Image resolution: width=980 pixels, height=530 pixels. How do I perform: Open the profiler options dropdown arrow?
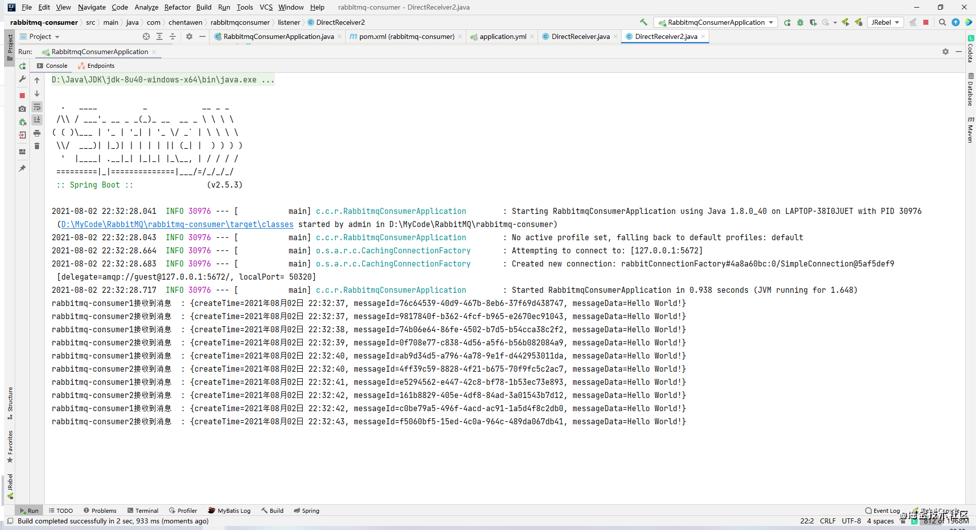pos(835,22)
